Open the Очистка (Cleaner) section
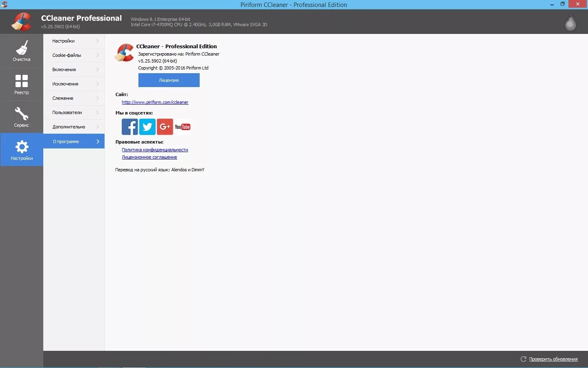 pyautogui.click(x=22, y=51)
